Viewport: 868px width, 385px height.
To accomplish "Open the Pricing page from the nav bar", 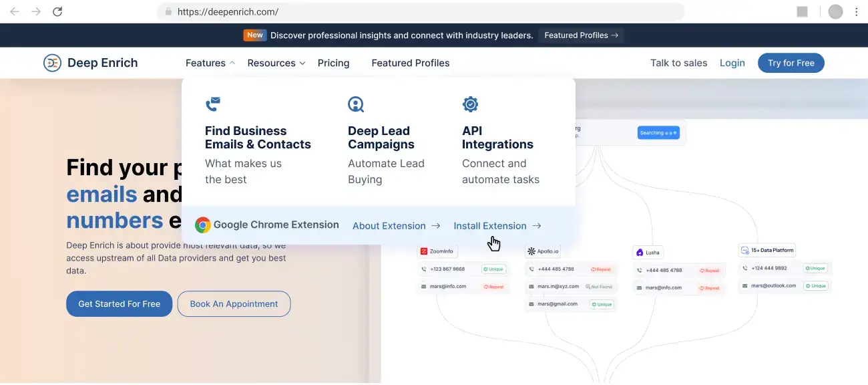I will click(x=333, y=63).
